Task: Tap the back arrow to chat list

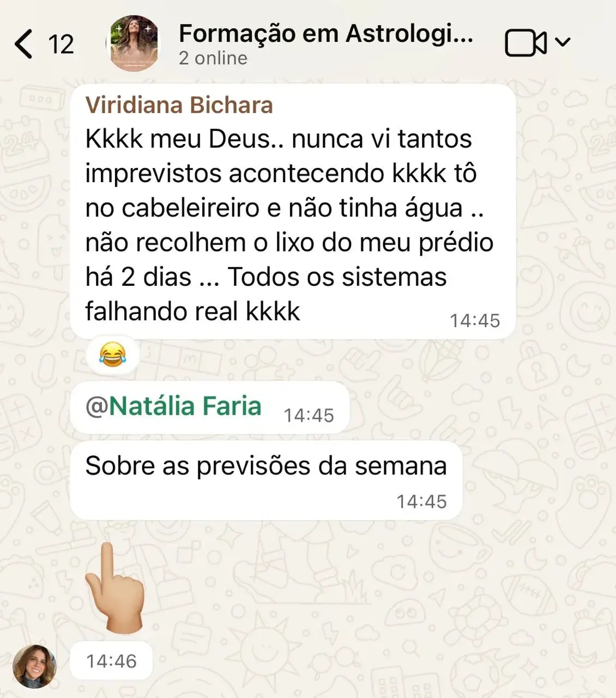Action: click(x=23, y=44)
